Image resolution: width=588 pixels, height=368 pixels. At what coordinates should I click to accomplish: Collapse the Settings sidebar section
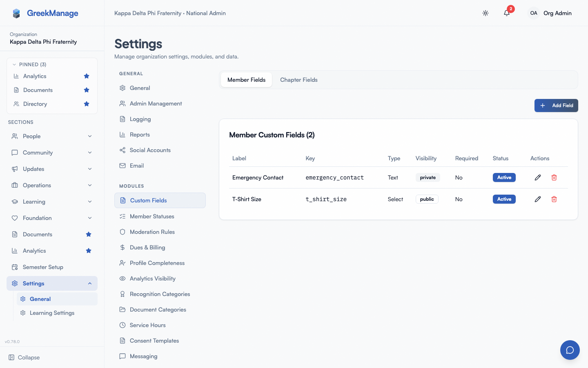[x=52, y=283]
